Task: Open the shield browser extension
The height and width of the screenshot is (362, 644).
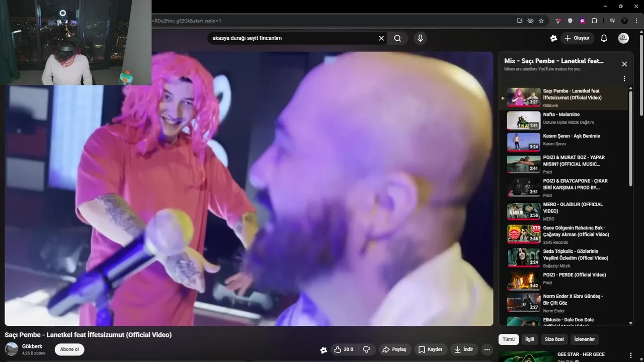Action: 570,21
